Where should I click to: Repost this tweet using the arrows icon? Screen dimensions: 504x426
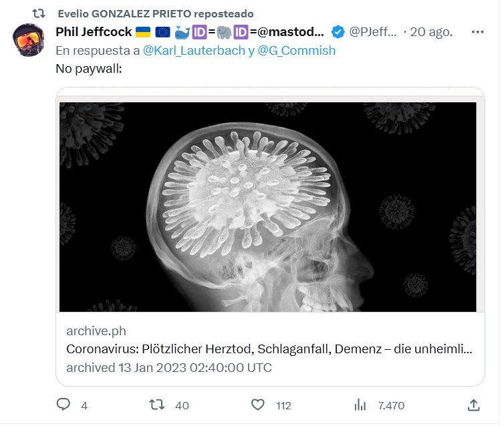[x=156, y=405]
